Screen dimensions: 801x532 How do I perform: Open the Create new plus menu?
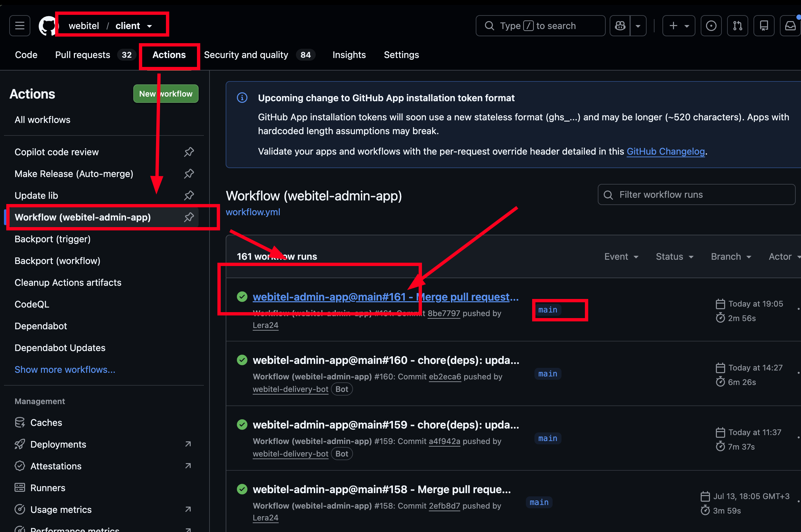(678, 26)
